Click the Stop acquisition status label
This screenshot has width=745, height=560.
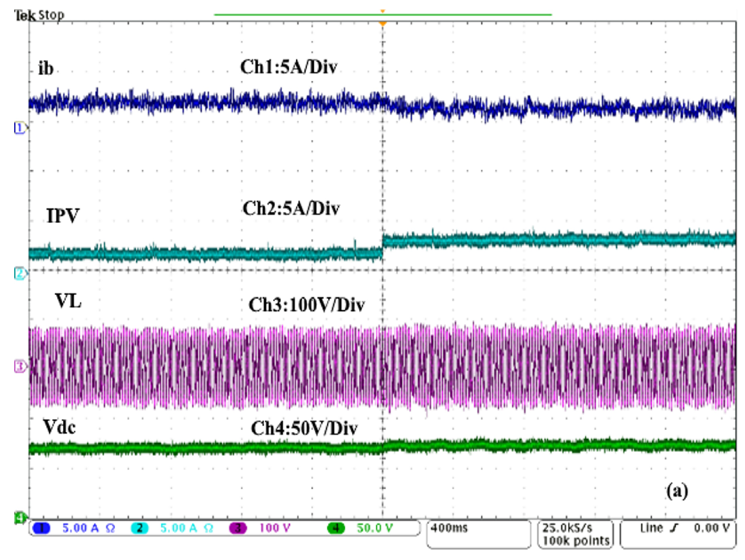pyautogui.click(x=51, y=15)
